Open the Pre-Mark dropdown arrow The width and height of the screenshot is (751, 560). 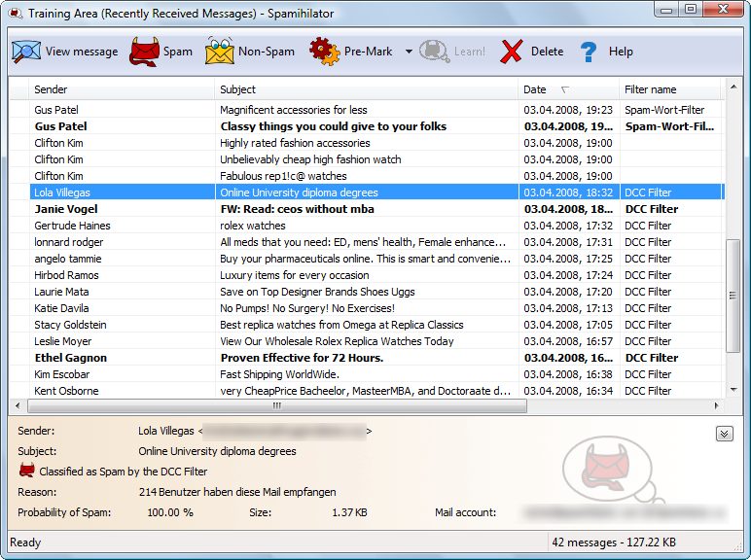(x=409, y=52)
